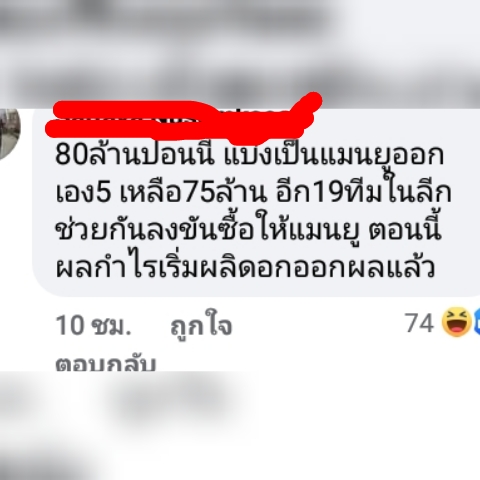Click comment line starting ผลกำไรเริ่ม

[x=245, y=268]
